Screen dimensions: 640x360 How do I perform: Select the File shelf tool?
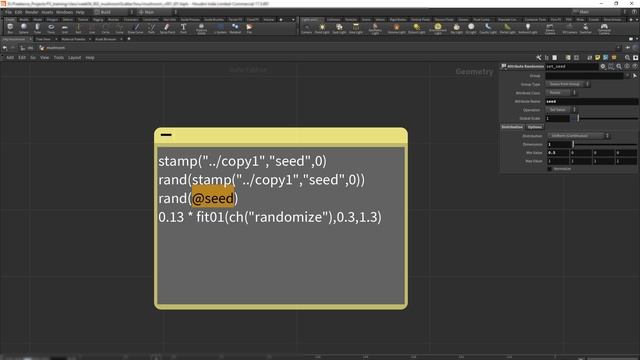point(249,28)
